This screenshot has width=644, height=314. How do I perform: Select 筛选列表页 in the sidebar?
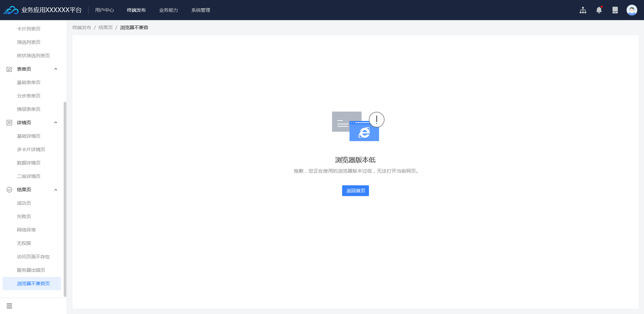click(28, 42)
